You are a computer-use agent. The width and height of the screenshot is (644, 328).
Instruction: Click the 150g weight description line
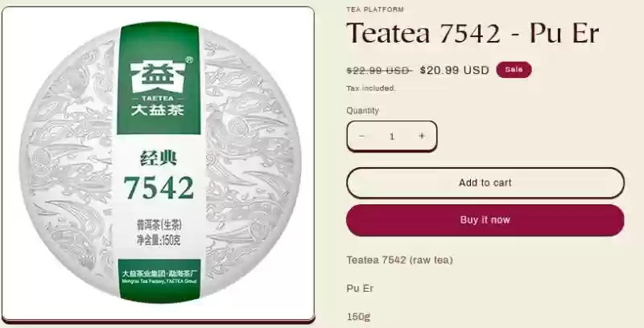358,317
